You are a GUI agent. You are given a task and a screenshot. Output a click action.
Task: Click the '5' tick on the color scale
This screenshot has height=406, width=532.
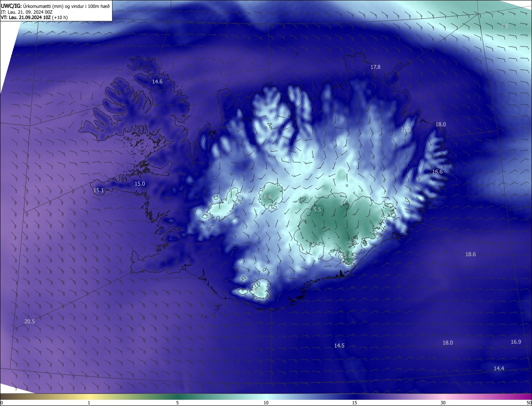coord(177,403)
